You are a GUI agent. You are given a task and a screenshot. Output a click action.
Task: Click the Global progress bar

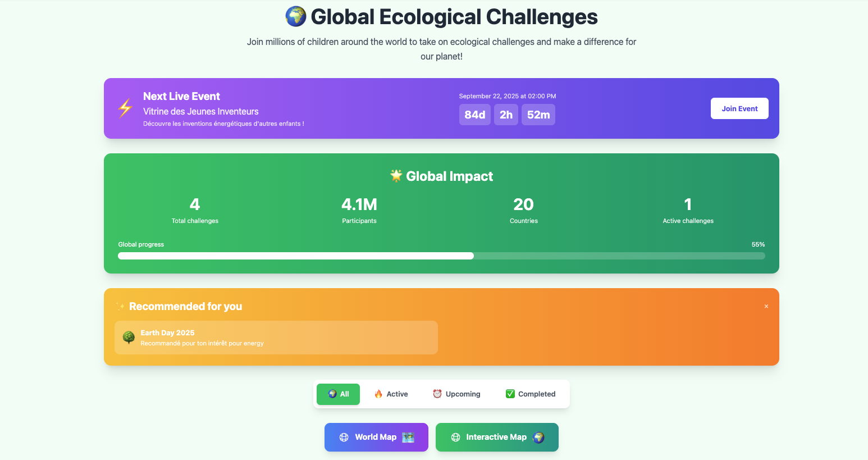click(x=441, y=256)
